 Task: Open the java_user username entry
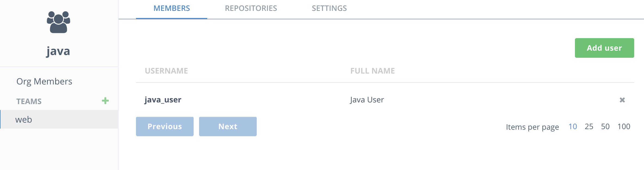click(x=163, y=100)
